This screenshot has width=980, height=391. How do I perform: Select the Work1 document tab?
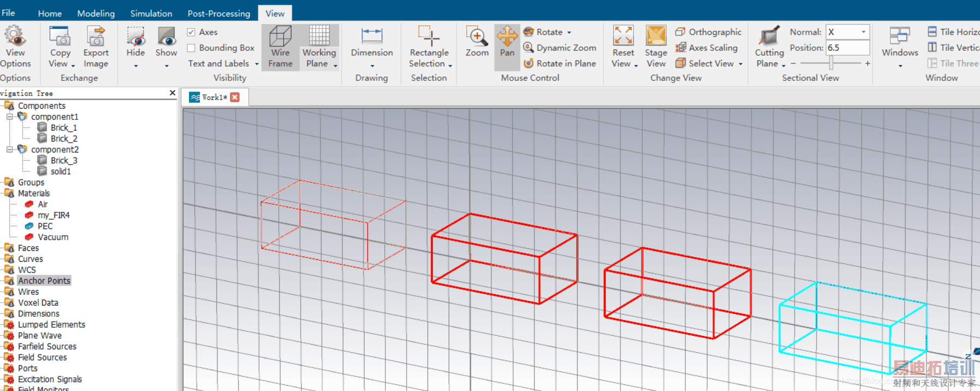click(x=214, y=97)
